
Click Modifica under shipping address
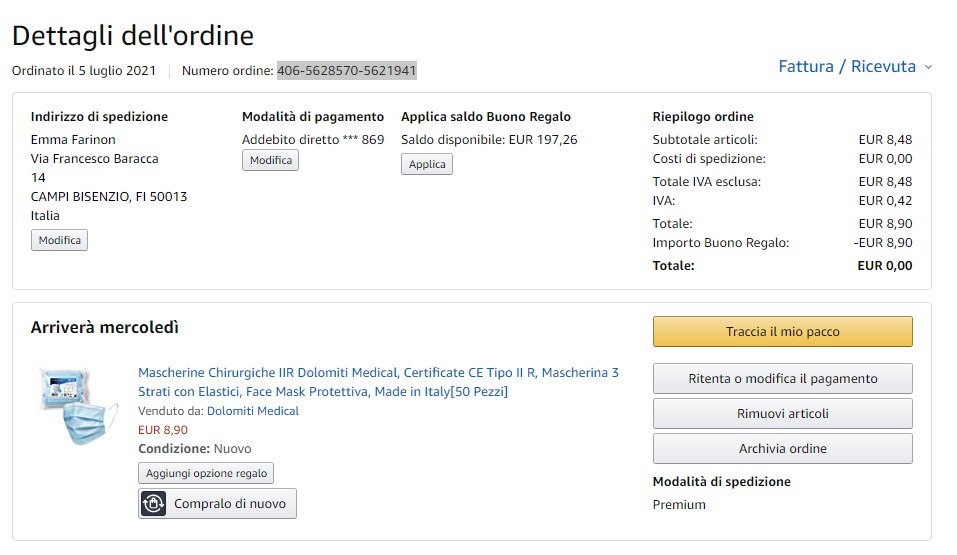coord(59,240)
